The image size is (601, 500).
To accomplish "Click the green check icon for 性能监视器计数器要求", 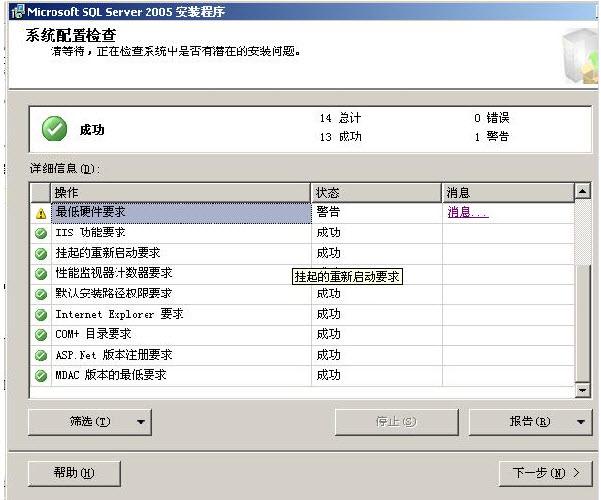I will tap(41, 274).
